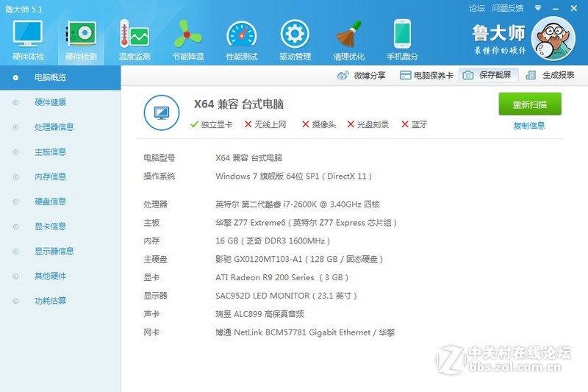This screenshot has height=392, width=588.
Task: Click the 鲁大师 mascot avatar
Action: point(553,39)
